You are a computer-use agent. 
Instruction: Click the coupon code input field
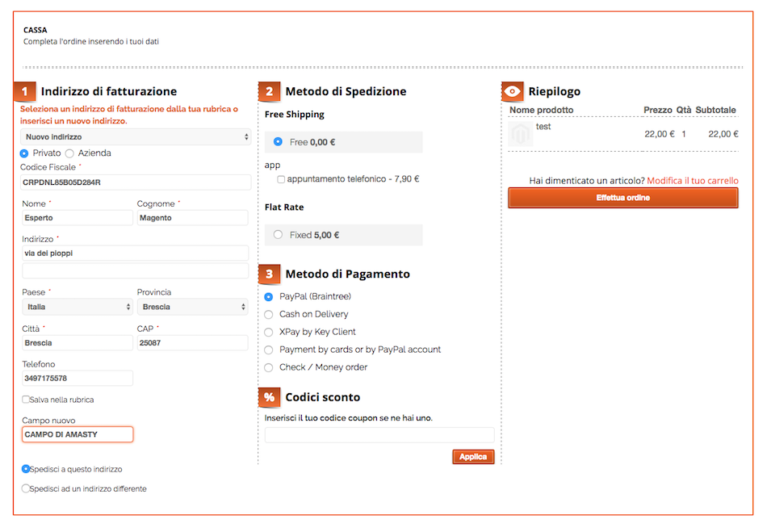379,434
